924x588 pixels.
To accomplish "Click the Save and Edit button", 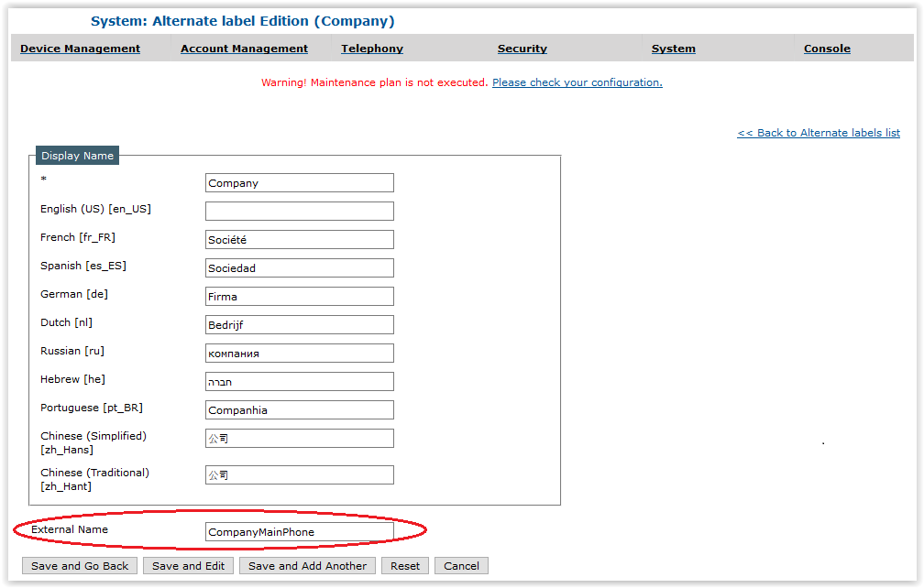I will click(x=189, y=566).
